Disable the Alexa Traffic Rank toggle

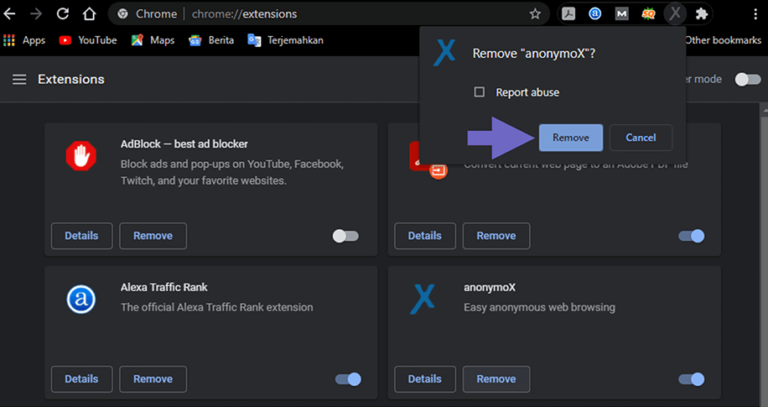[x=348, y=379]
